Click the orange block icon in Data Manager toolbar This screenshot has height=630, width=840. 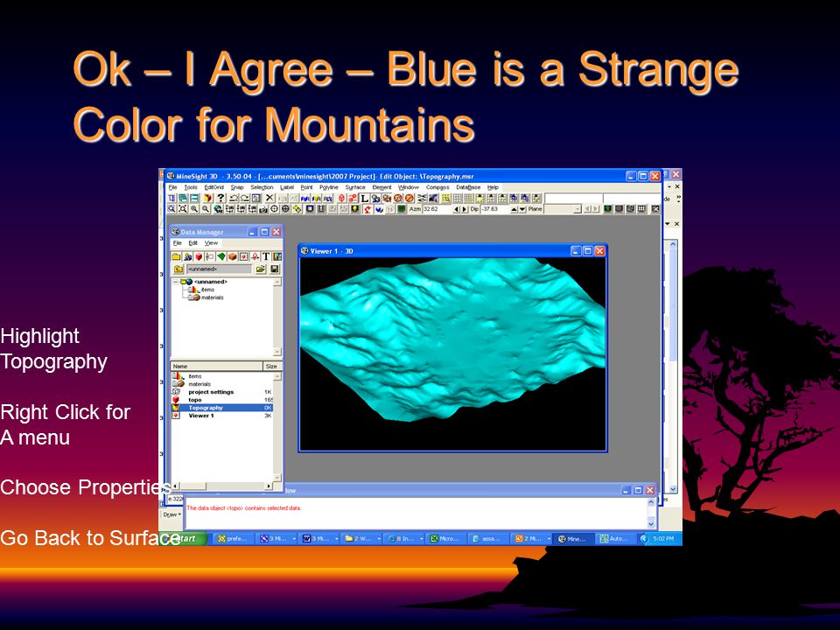click(x=233, y=256)
